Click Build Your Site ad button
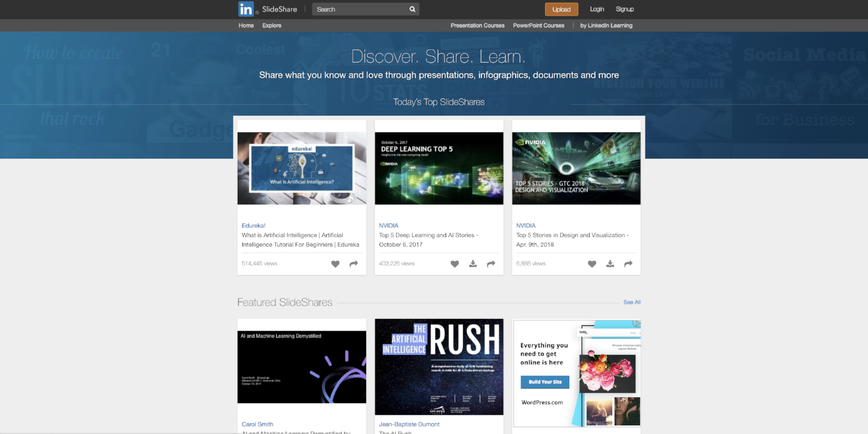 [x=545, y=382]
